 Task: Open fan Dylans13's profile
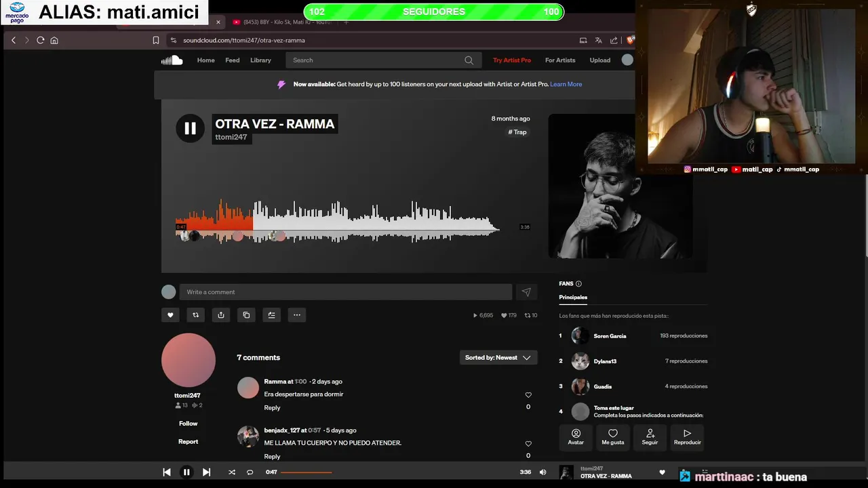click(605, 361)
